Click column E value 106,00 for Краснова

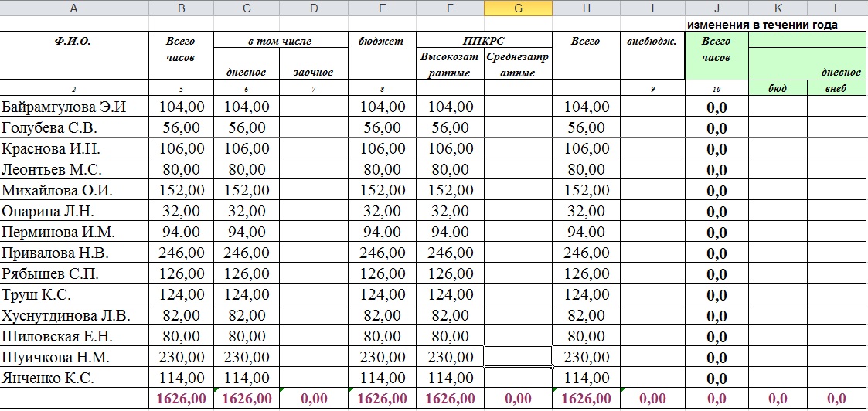click(382, 148)
